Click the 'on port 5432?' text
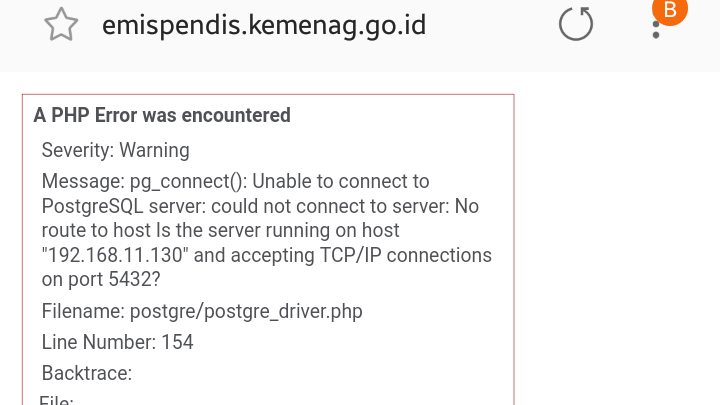 (101, 279)
